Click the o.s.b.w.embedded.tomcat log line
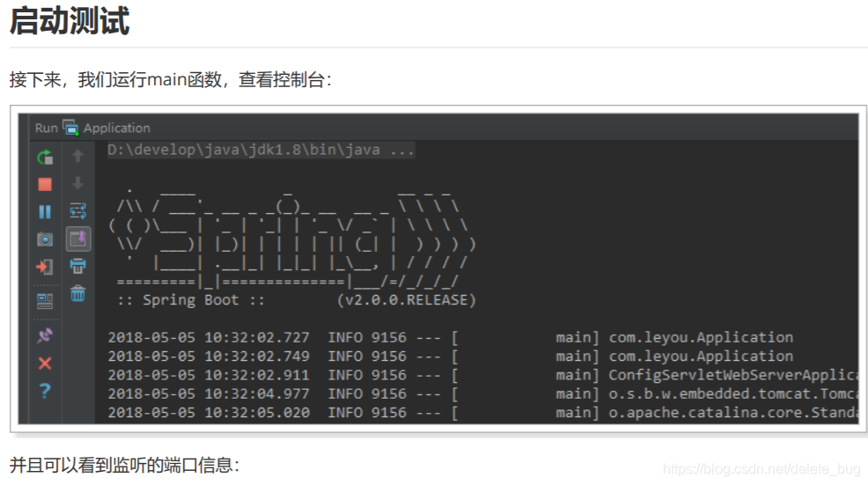 click(482, 394)
